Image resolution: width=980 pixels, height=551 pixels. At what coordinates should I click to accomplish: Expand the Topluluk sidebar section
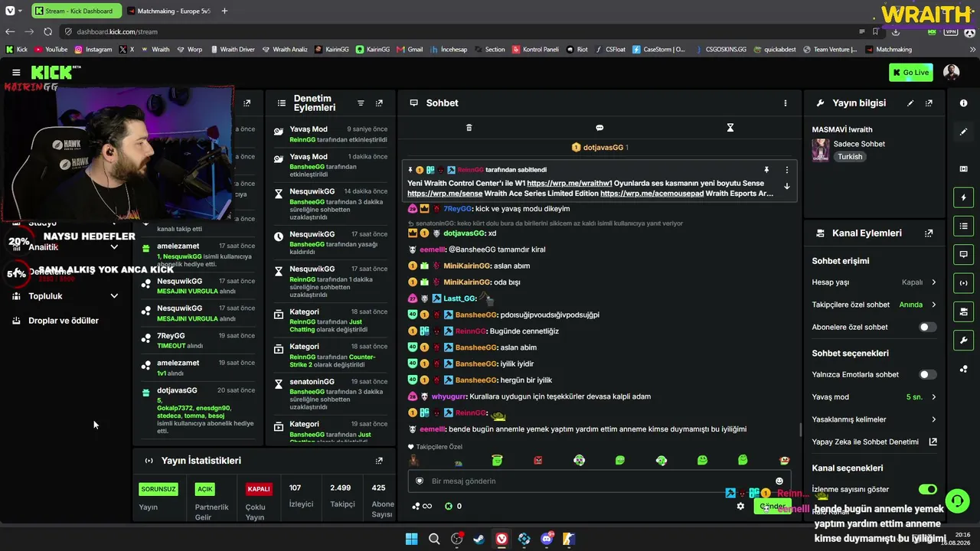coord(114,296)
